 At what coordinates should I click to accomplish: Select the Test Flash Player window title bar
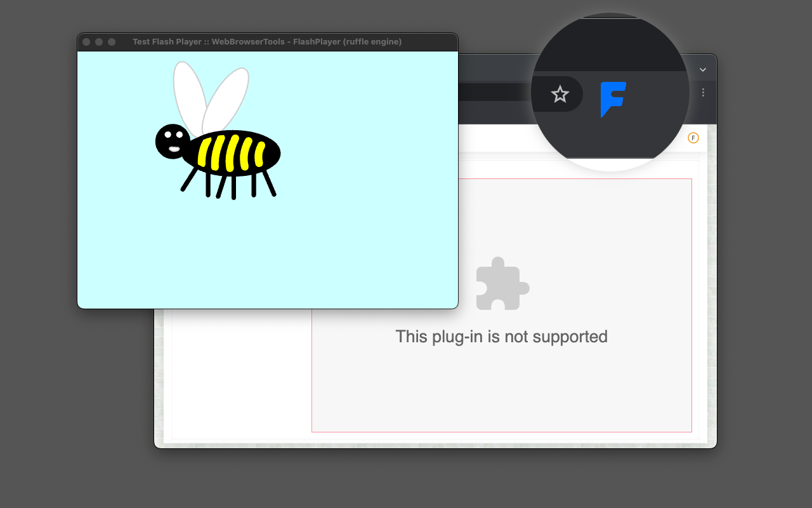pos(266,41)
